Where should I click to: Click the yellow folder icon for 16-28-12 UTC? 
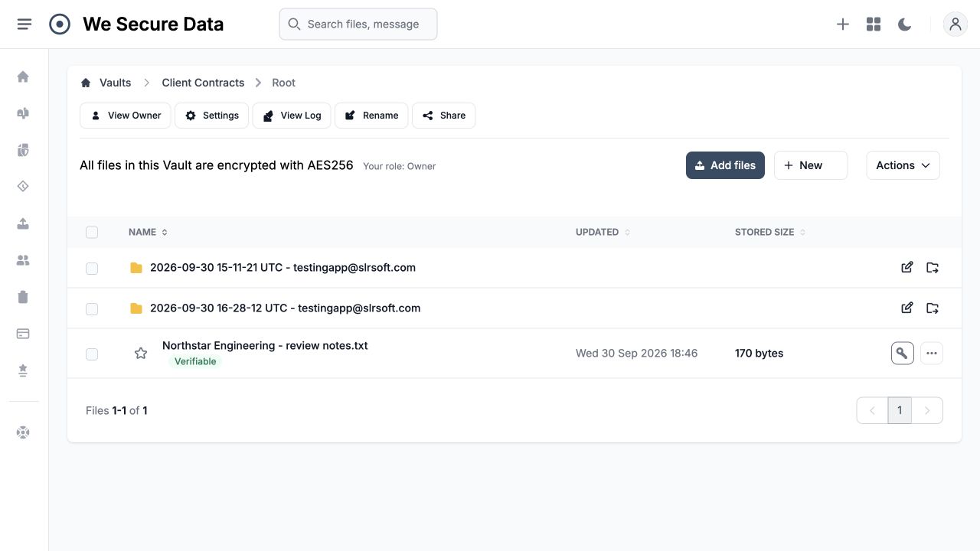click(x=136, y=308)
